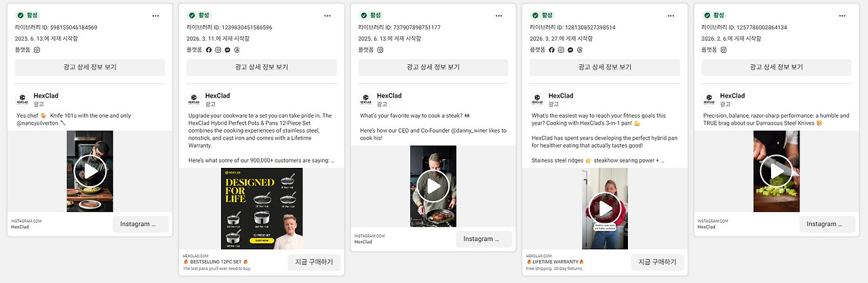Click Instagram button on Damascus Knives ad
Viewport: 868px width, 283px height.
827,224
